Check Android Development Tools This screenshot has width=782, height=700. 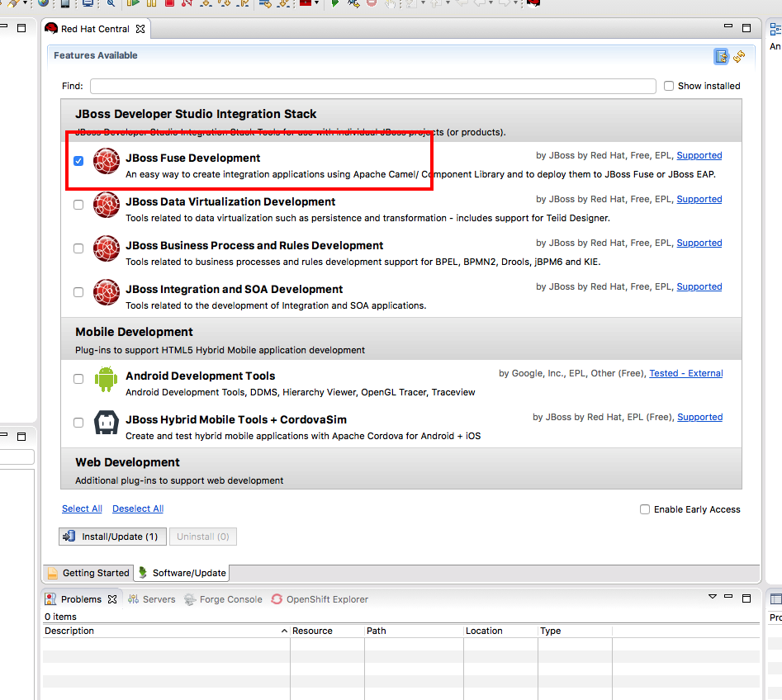tap(78, 379)
